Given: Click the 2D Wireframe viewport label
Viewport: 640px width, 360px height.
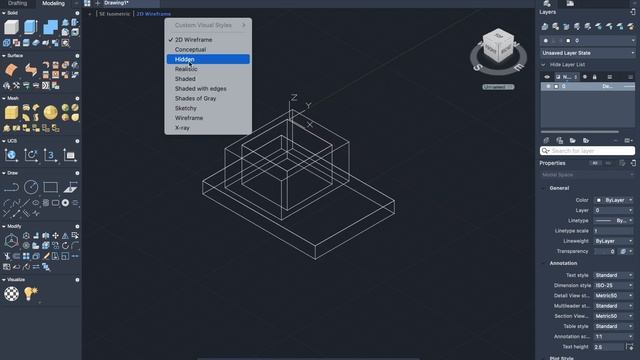Looking at the screenshot, I should pos(153,14).
